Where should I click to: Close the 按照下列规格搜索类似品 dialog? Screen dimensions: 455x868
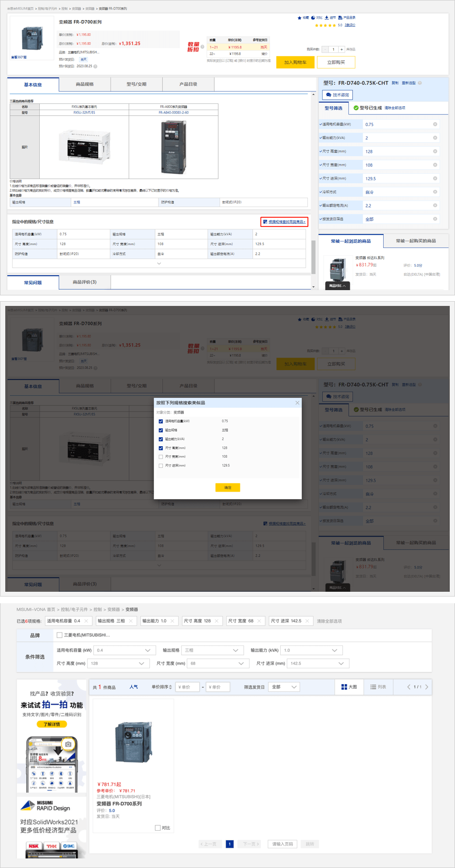pos(297,403)
